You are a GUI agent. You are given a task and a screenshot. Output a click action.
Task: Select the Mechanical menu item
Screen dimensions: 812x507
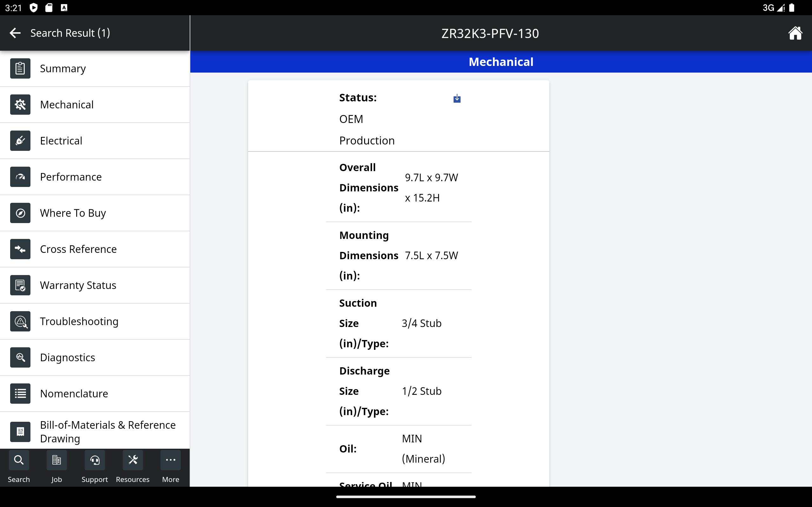tap(66, 105)
